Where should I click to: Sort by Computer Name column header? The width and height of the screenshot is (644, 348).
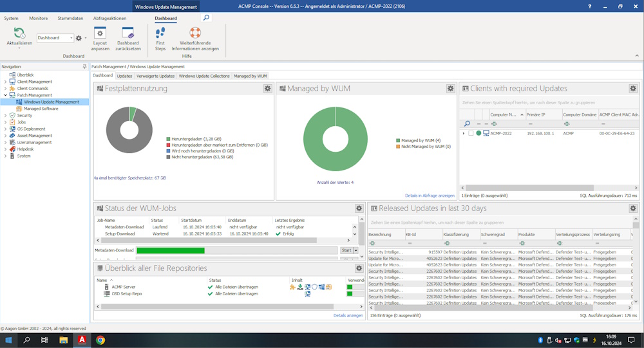(x=507, y=114)
